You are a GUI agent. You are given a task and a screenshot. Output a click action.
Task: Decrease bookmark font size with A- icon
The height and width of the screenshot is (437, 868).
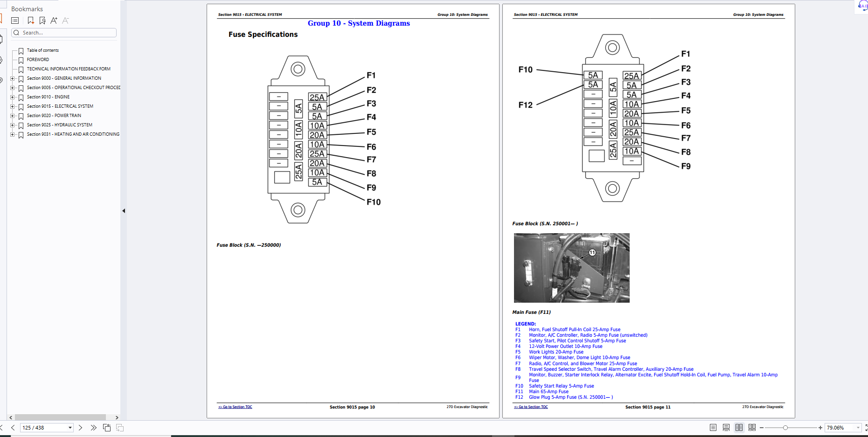tap(65, 21)
